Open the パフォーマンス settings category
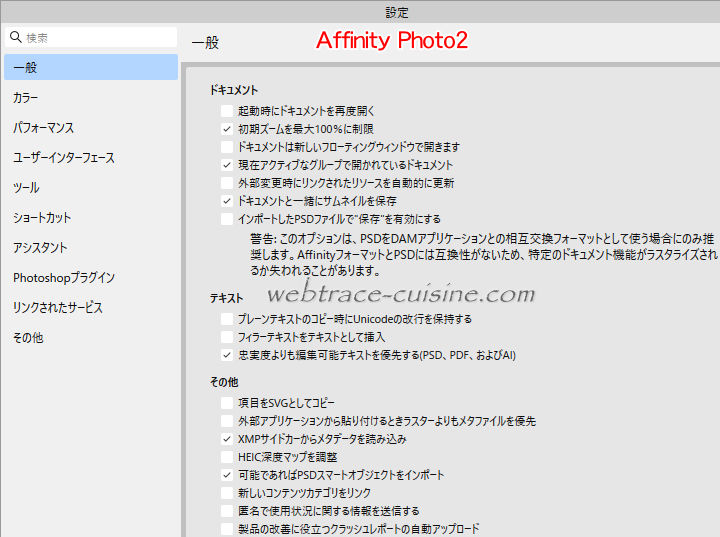Image resolution: width=720 pixels, height=537 pixels. [89, 128]
